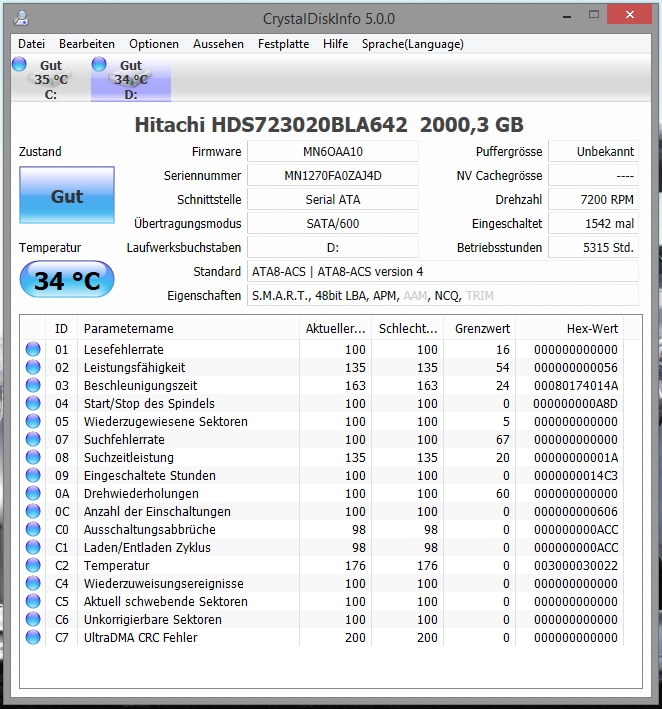Sort by the Grenzwert column header

click(479, 328)
